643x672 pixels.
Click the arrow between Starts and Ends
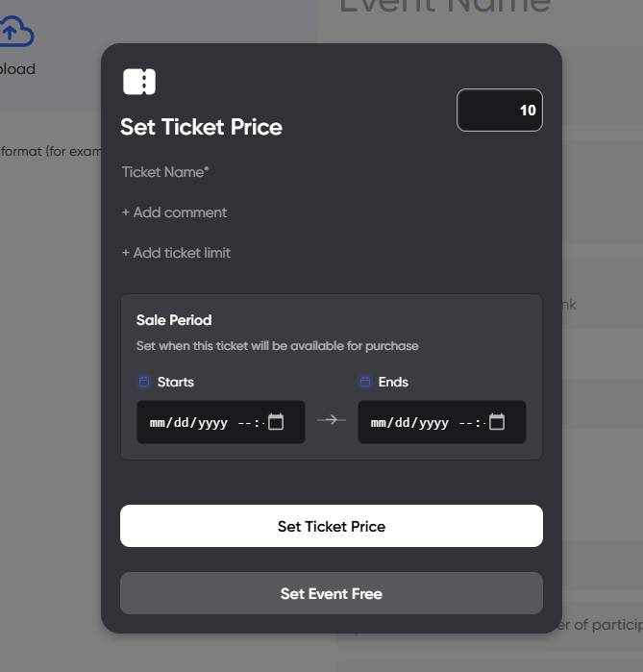(x=332, y=420)
